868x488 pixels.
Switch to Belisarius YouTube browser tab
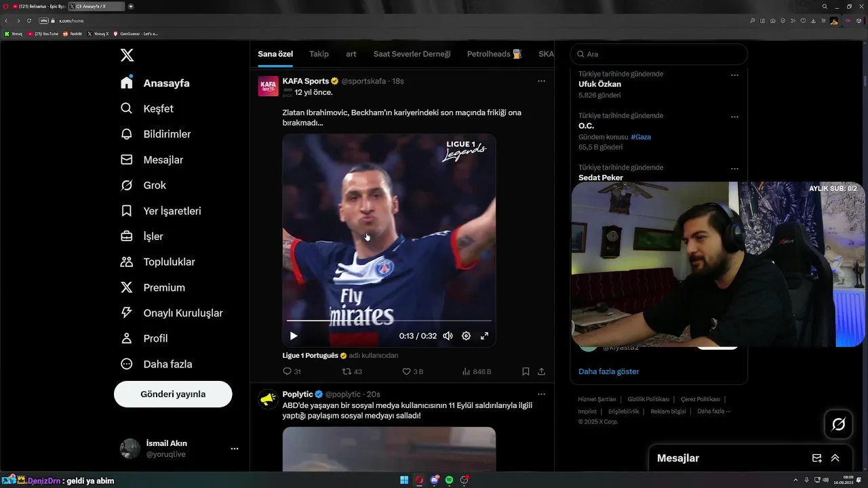(39, 6)
